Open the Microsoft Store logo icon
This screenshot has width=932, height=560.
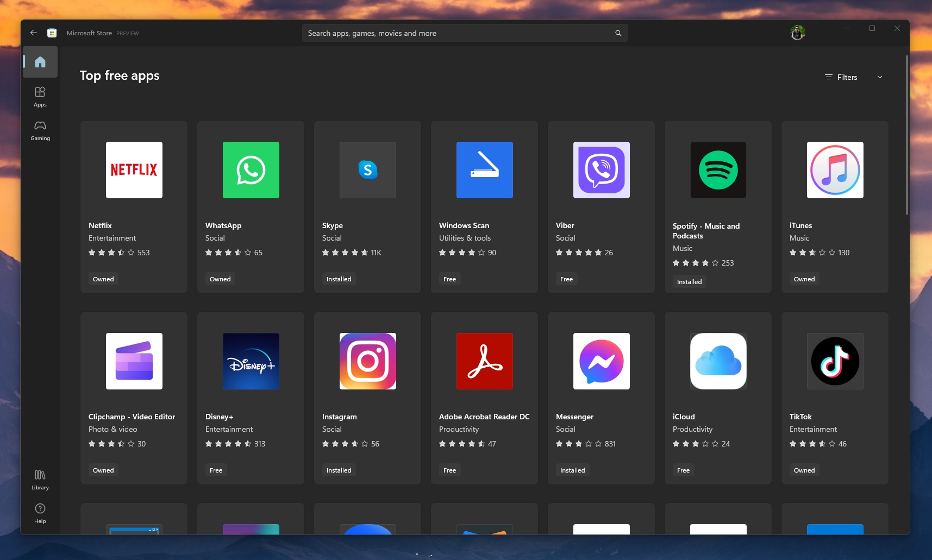coord(52,33)
